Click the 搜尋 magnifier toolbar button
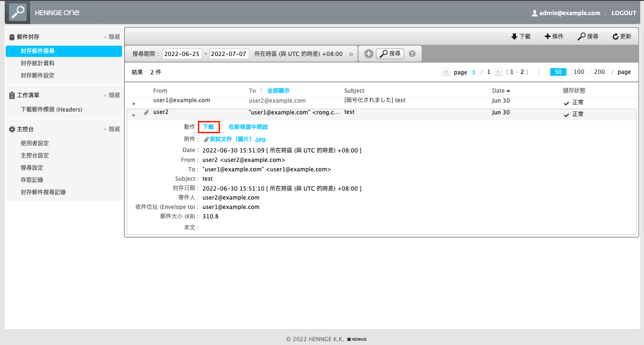Viewport: 644px width, 345px height. click(x=588, y=36)
